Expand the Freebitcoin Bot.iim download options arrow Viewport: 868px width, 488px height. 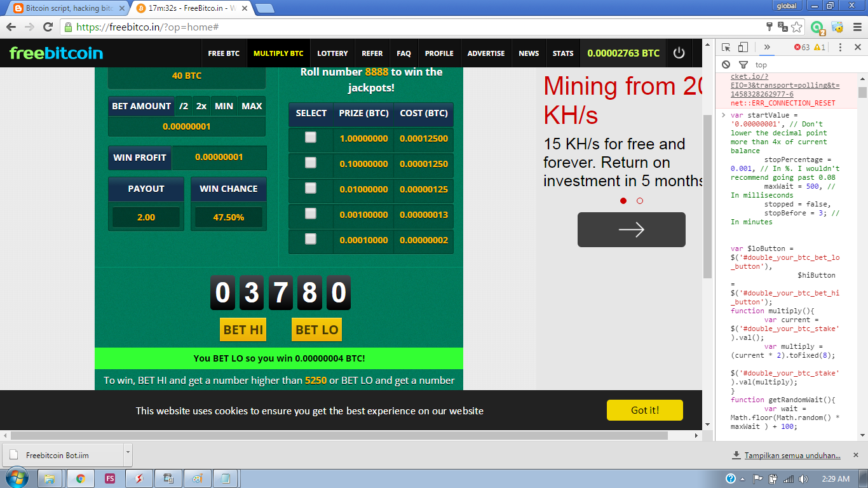coord(128,454)
